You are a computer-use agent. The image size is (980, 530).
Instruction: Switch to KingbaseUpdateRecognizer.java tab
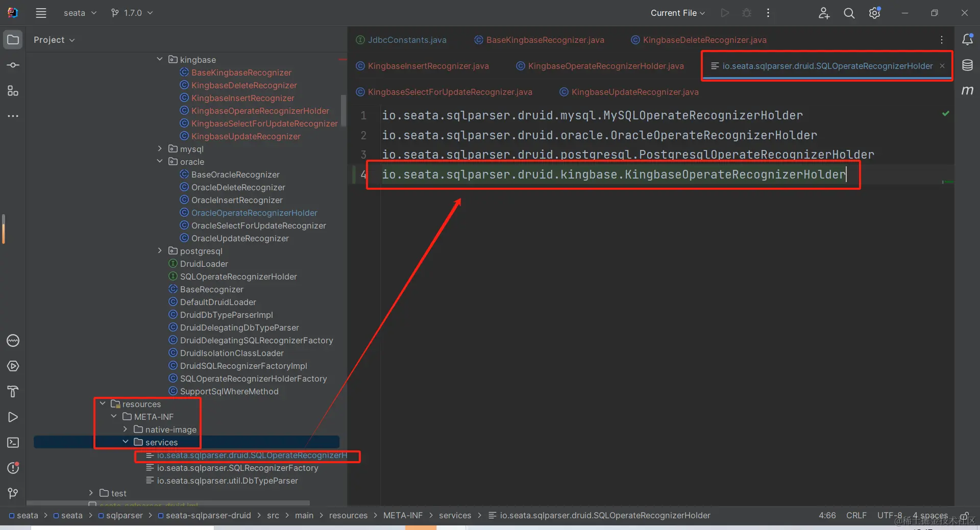(629, 92)
